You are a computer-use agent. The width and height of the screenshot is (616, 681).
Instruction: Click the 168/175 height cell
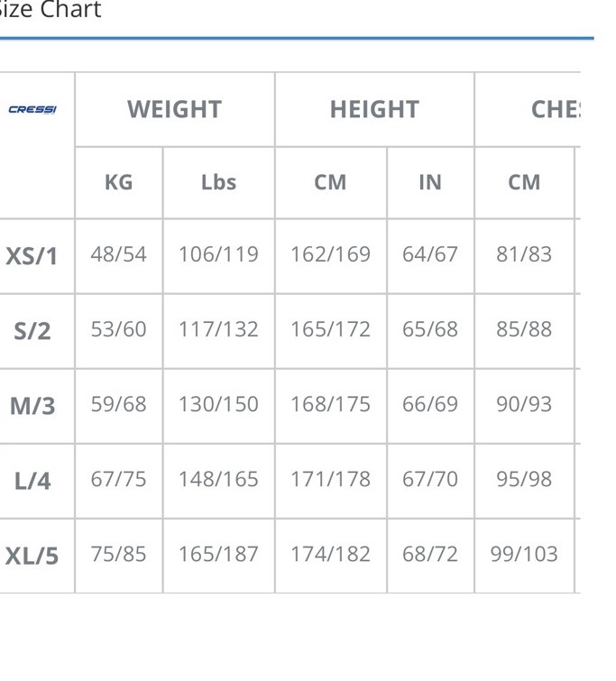tap(331, 404)
